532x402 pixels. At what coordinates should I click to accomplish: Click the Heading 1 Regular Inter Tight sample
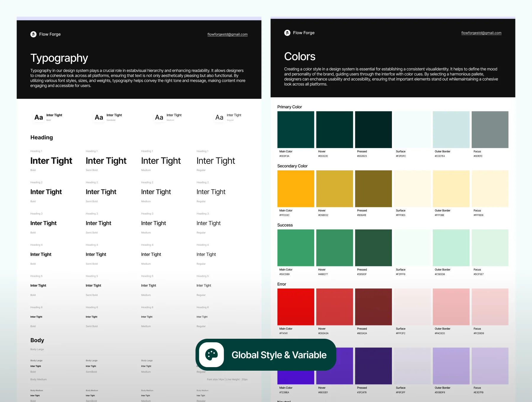(216, 161)
